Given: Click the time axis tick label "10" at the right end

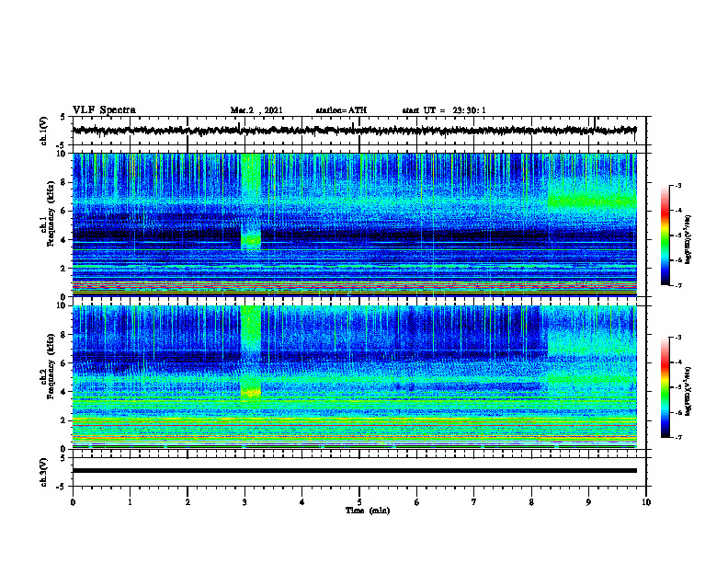Looking at the screenshot, I should 646,502.
